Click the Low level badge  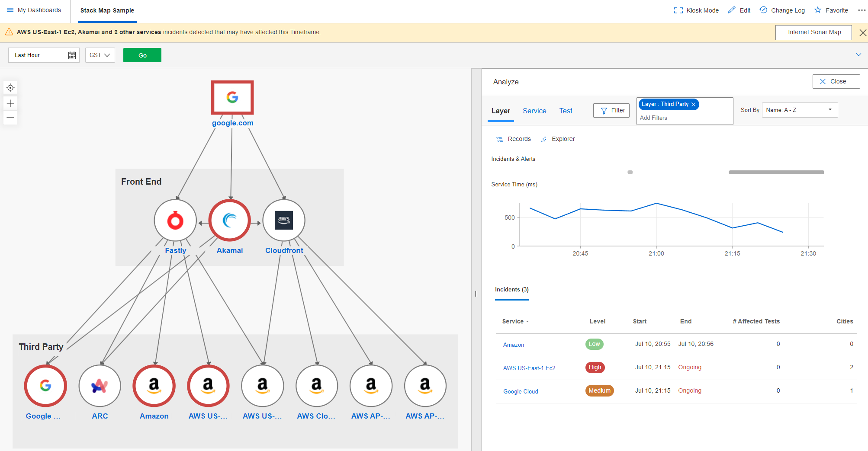pos(594,344)
